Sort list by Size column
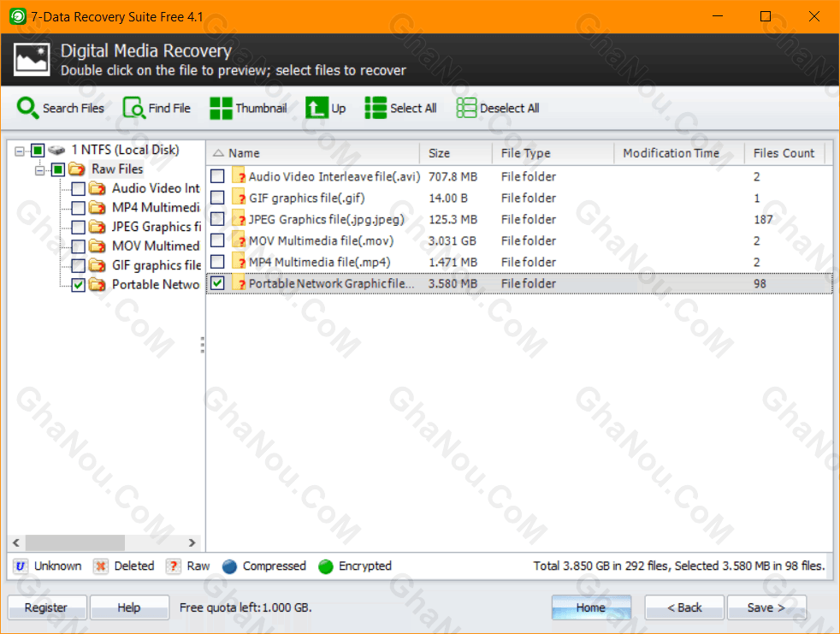This screenshot has height=634, width=840. point(456,153)
